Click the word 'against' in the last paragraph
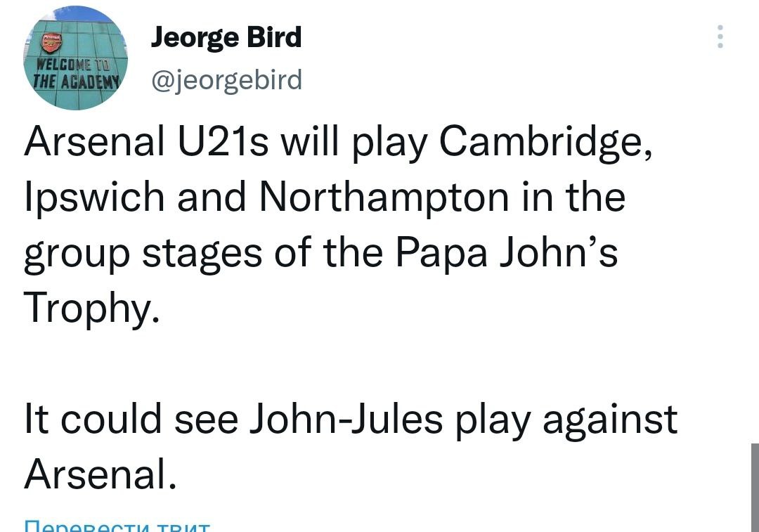Screen dimensions: 759x532 pos(609,420)
